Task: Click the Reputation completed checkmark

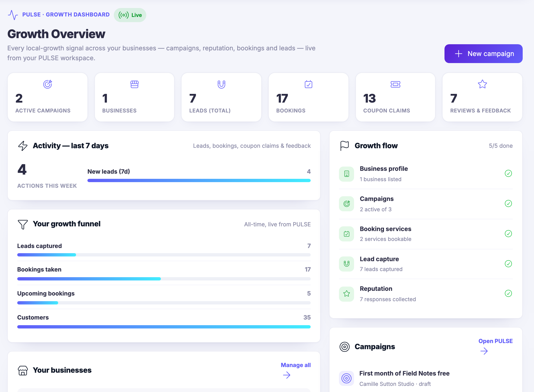Action: coord(508,293)
